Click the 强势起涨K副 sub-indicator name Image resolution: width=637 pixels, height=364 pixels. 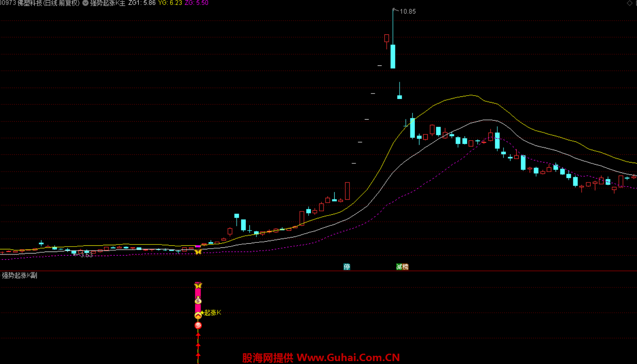[x=19, y=275]
